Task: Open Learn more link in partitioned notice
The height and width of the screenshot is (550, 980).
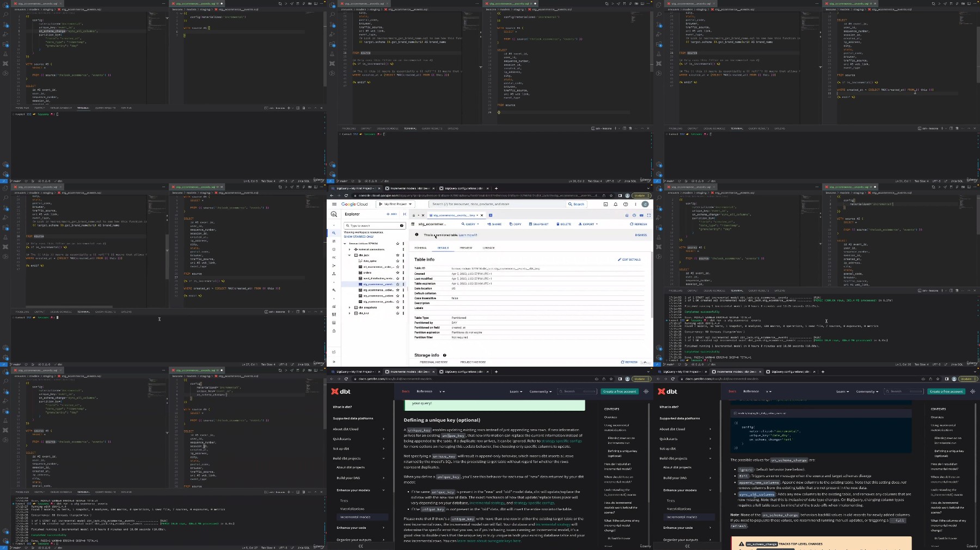Action: (x=468, y=235)
